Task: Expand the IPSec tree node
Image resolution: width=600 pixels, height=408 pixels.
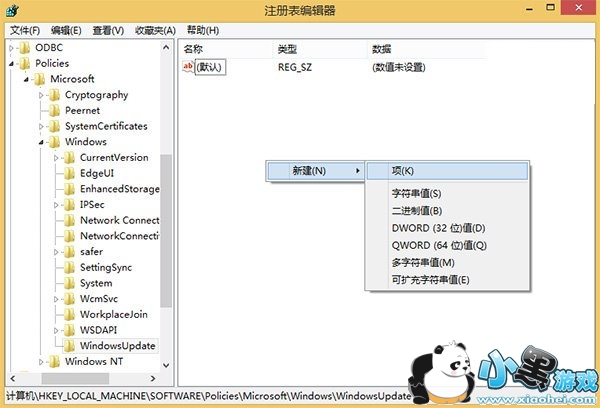Action: pyautogui.click(x=56, y=205)
